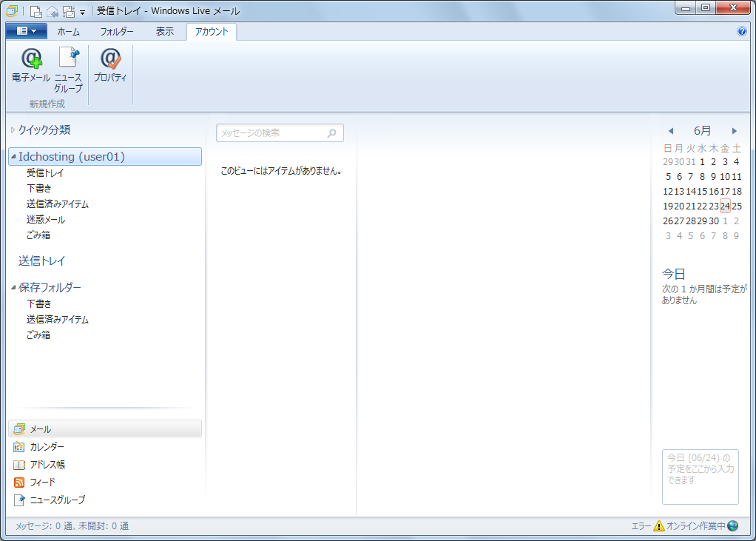The image size is (756, 541).
Task: Open the help question mark icon
Action: (x=741, y=31)
